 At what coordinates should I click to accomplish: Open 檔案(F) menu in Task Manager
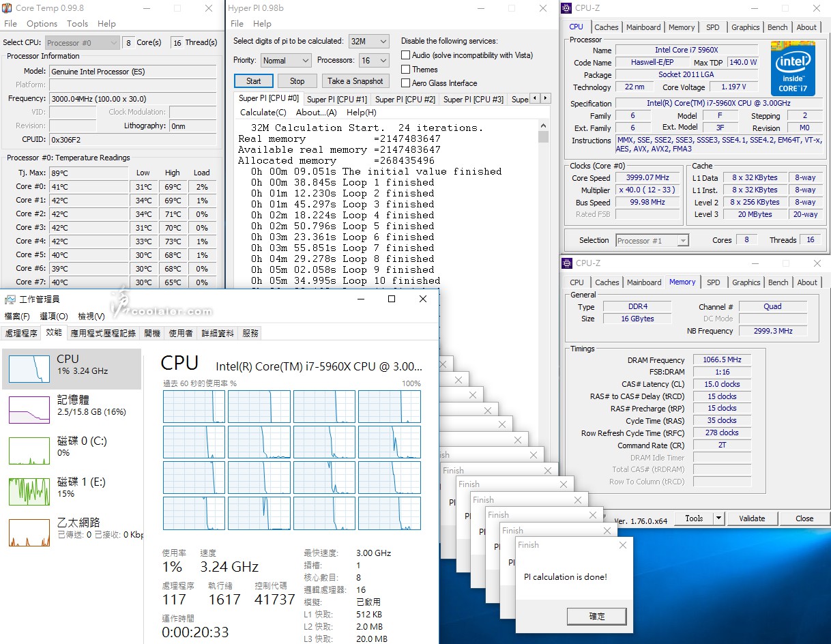coord(17,317)
